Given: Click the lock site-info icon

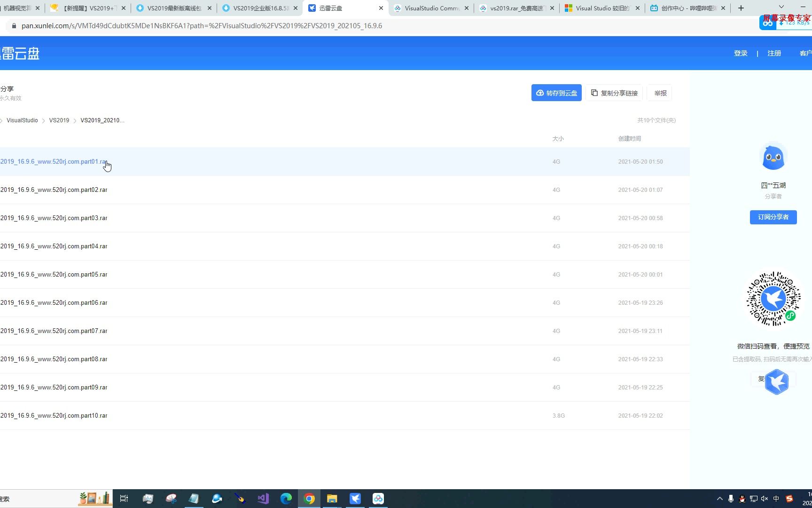Looking at the screenshot, I should [x=14, y=26].
